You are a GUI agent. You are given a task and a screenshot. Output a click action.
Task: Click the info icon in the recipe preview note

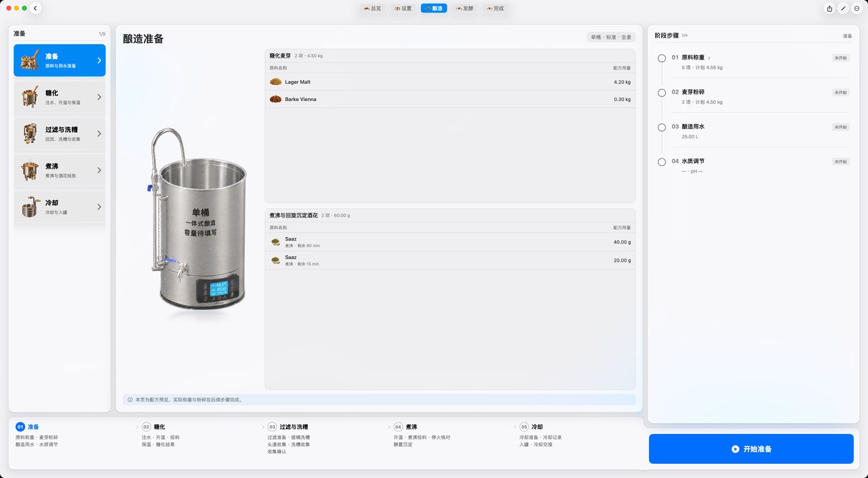pos(130,400)
